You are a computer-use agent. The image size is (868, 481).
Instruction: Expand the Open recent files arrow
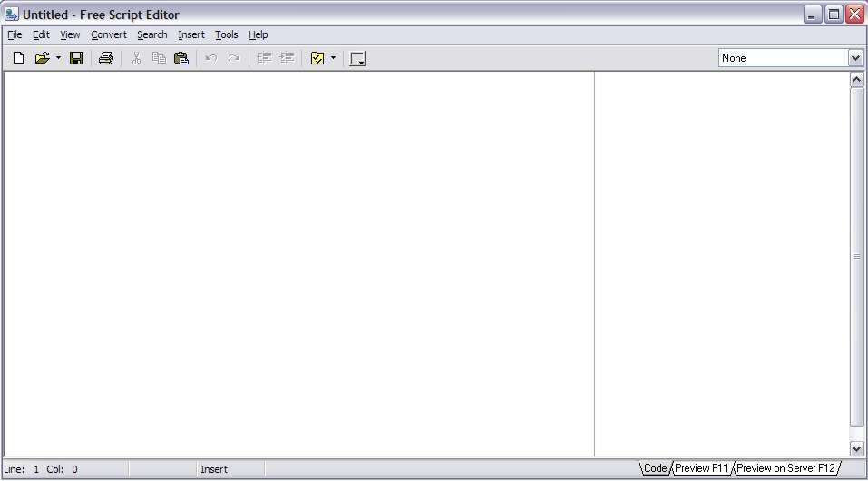pyautogui.click(x=58, y=58)
